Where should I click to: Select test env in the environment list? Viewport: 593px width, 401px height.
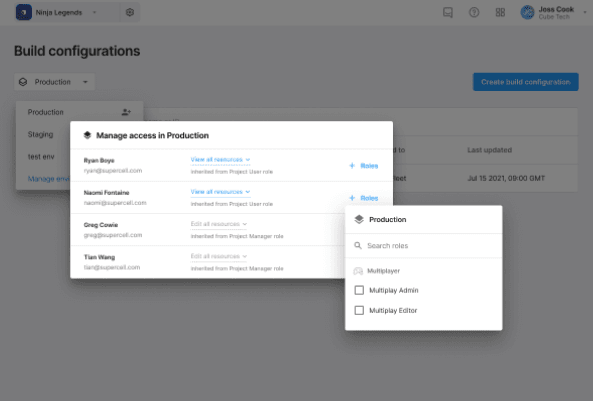41,157
